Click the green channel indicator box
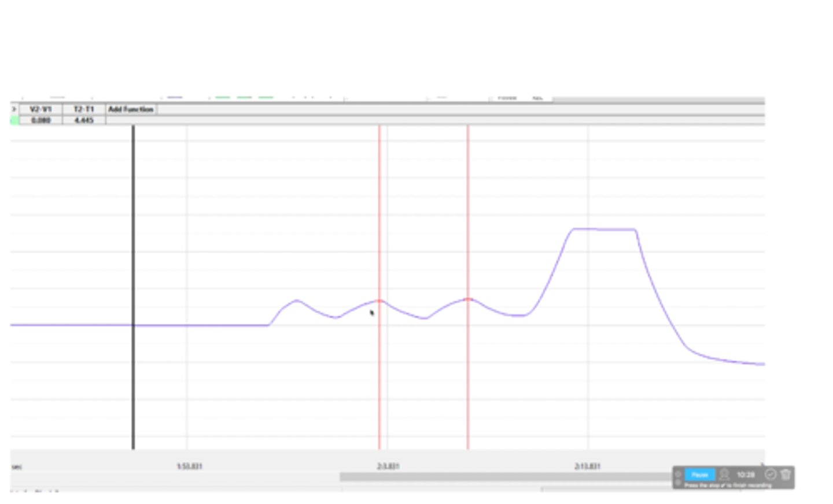The width and height of the screenshot is (833, 504). point(14,120)
